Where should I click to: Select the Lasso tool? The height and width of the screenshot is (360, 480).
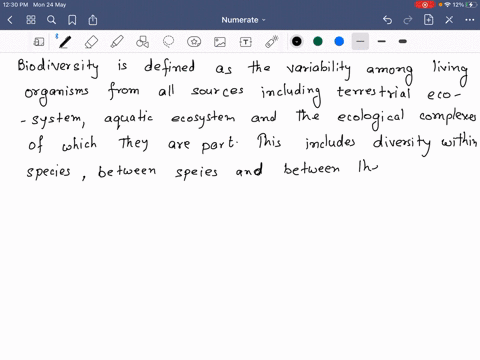tap(168, 42)
